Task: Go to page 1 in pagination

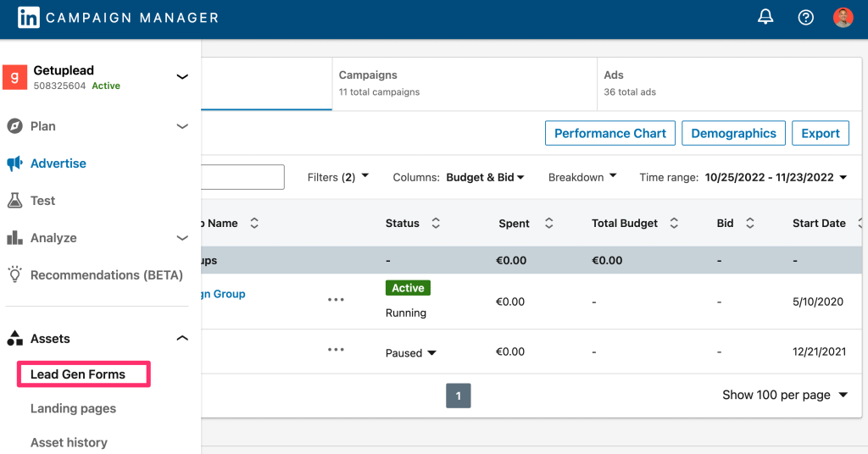Action: point(459,396)
